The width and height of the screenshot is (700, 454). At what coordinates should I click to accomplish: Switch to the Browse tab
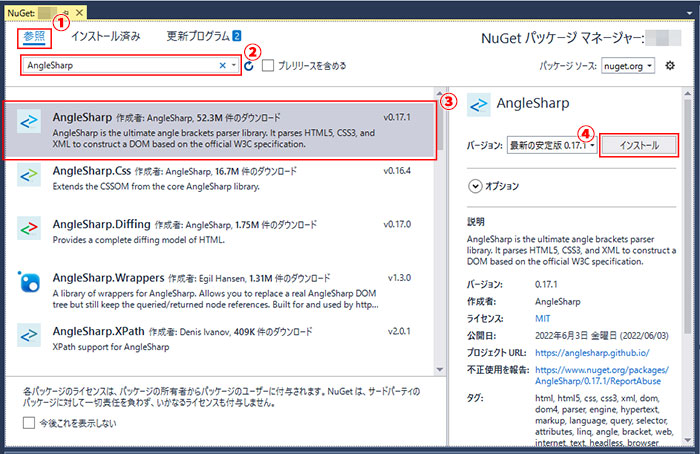pos(34,37)
